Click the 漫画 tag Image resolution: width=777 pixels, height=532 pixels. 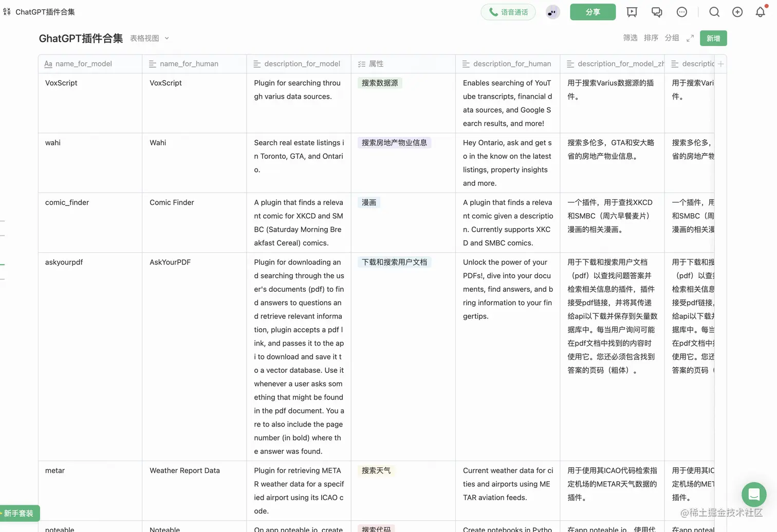pyautogui.click(x=369, y=202)
